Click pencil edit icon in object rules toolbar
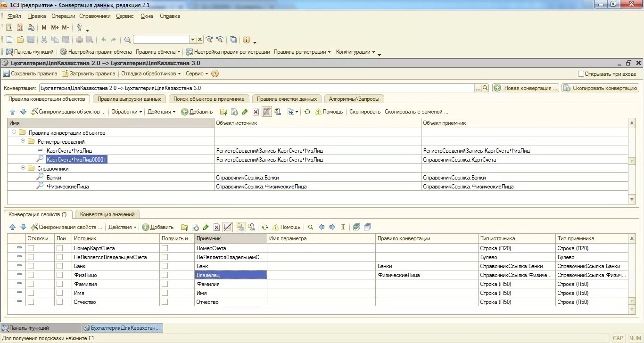Image resolution: width=644 pixels, height=343 pixels. (x=245, y=112)
